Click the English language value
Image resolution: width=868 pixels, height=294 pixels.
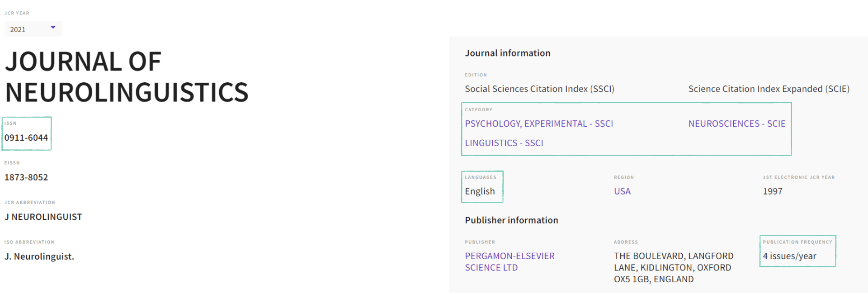tap(480, 191)
